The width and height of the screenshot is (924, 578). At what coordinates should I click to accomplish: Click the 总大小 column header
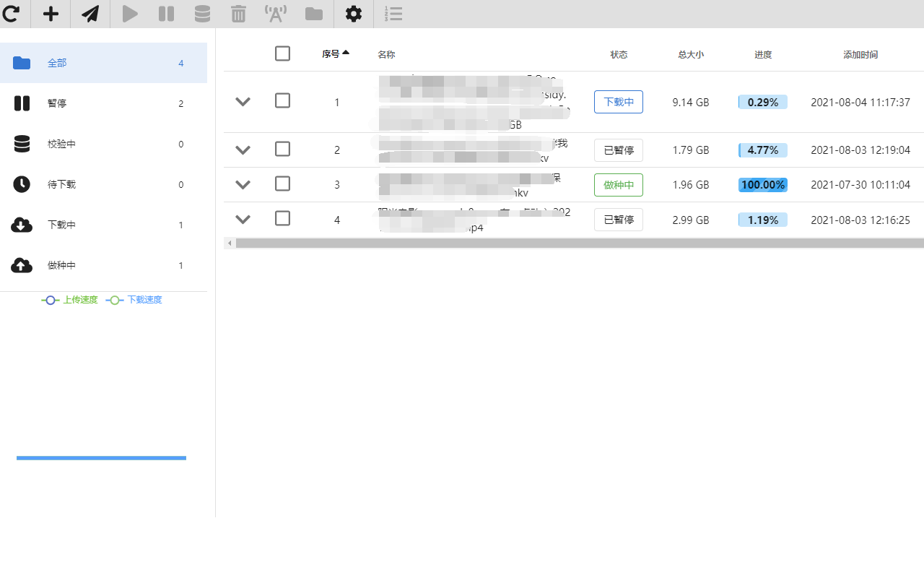(x=691, y=54)
